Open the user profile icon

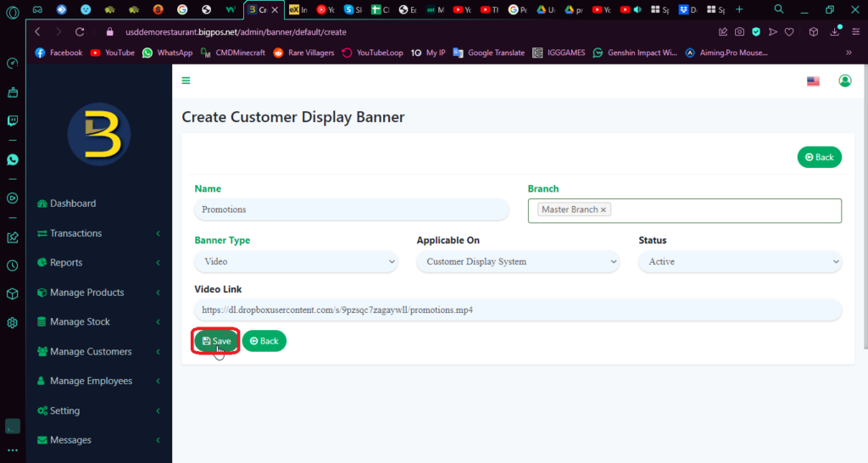(845, 81)
